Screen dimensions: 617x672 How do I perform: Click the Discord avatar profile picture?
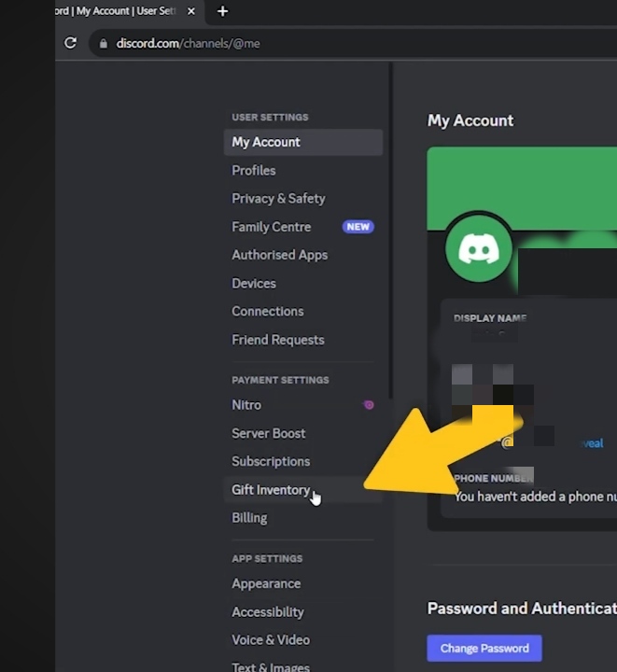(x=479, y=249)
